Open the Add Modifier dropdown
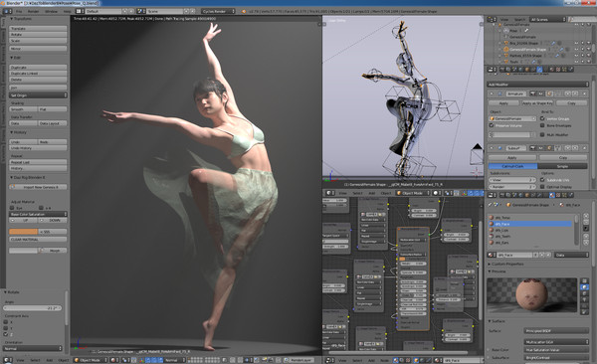 (x=538, y=85)
